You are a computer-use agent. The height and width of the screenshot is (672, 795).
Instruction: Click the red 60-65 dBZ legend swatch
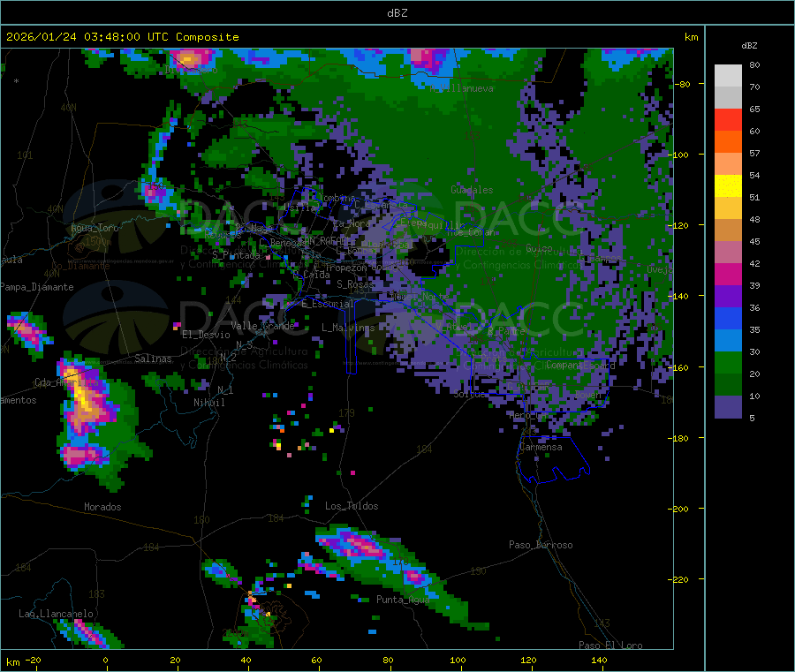tap(728, 119)
